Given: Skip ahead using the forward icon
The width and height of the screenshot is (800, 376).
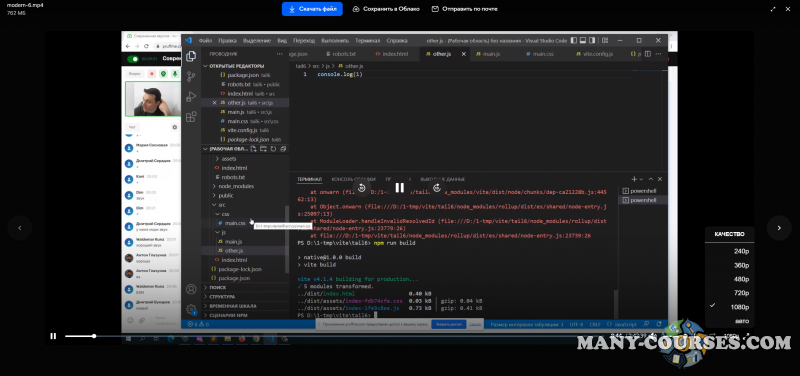Looking at the screenshot, I should click(437, 188).
